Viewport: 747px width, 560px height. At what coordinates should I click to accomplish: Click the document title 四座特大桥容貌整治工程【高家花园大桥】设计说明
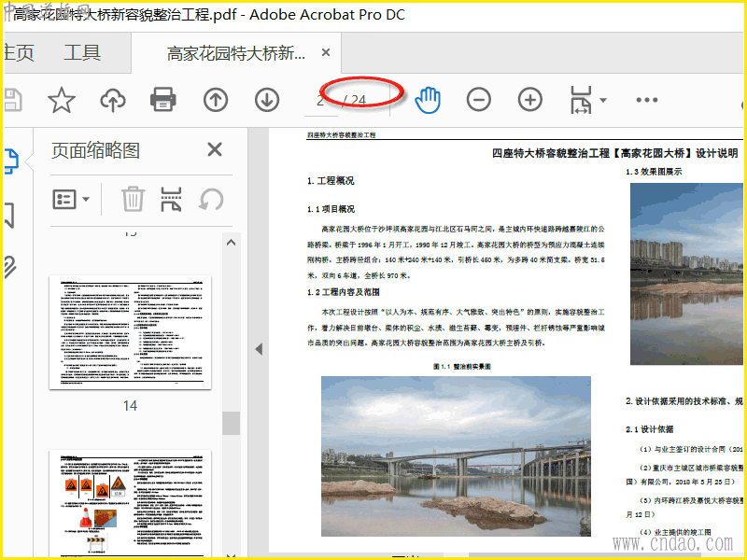pos(615,153)
